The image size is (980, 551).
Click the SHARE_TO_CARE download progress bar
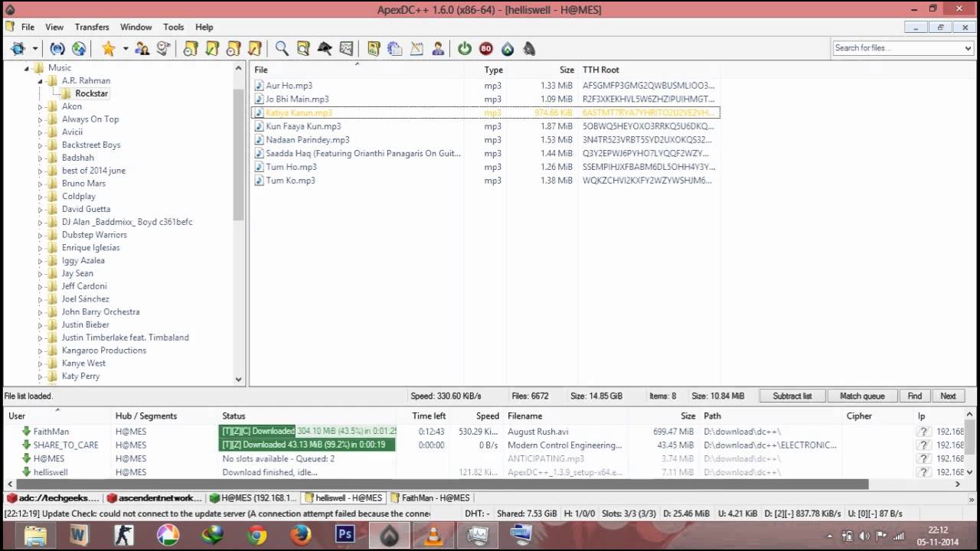(x=307, y=445)
